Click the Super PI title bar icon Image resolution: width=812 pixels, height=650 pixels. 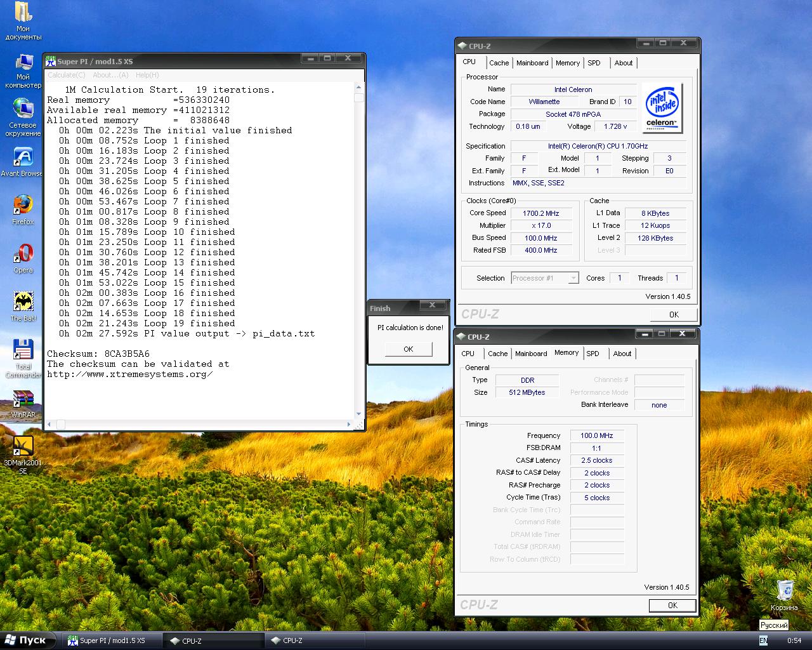tap(50, 61)
